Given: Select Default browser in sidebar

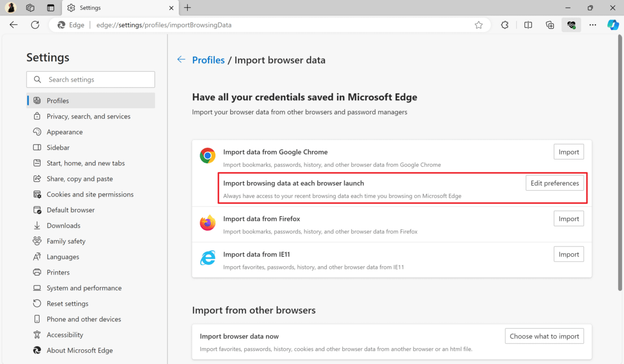Looking at the screenshot, I should coord(70,210).
